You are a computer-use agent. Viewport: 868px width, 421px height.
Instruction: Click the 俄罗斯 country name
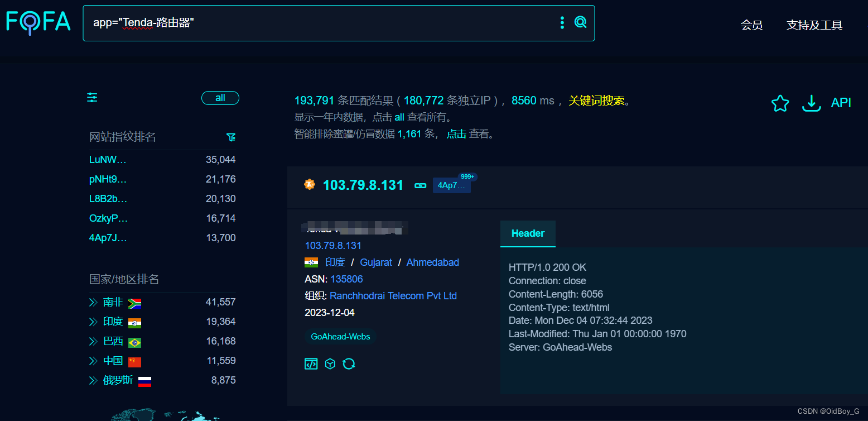(118, 381)
